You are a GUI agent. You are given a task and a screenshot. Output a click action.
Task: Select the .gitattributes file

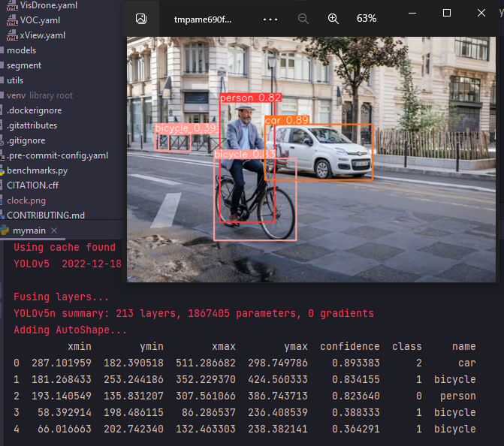click(x=32, y=125)
